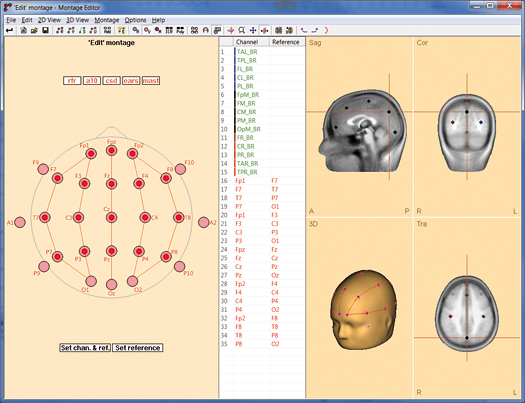Select channel row 10 'OpM_BR'

pyautogui.click(x=262, y=129)
